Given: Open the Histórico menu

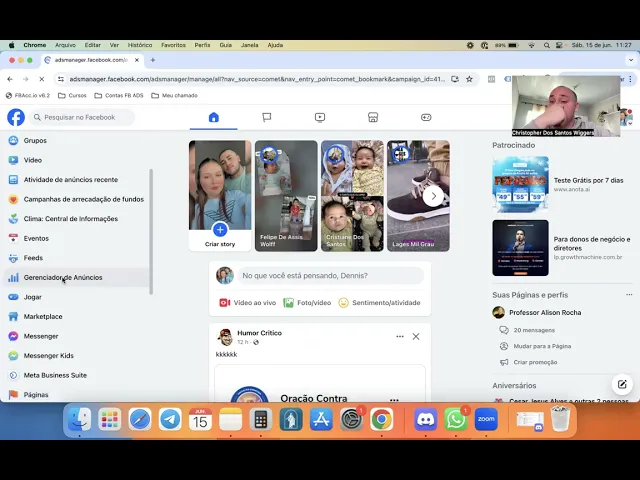Looking at the screenshot, I should click(x=140, y=45).
